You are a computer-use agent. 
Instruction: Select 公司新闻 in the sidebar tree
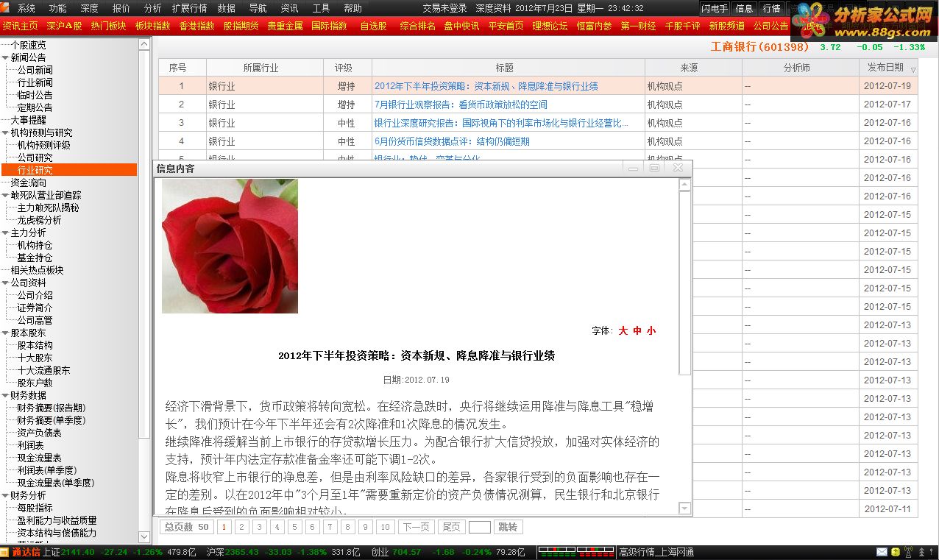35,70
